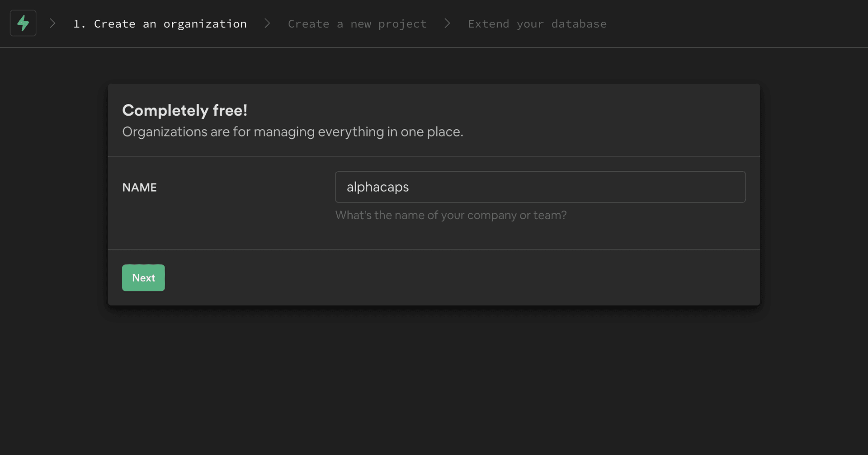
Task: Select the Extend your database step
Action: [x=537, y=23]
